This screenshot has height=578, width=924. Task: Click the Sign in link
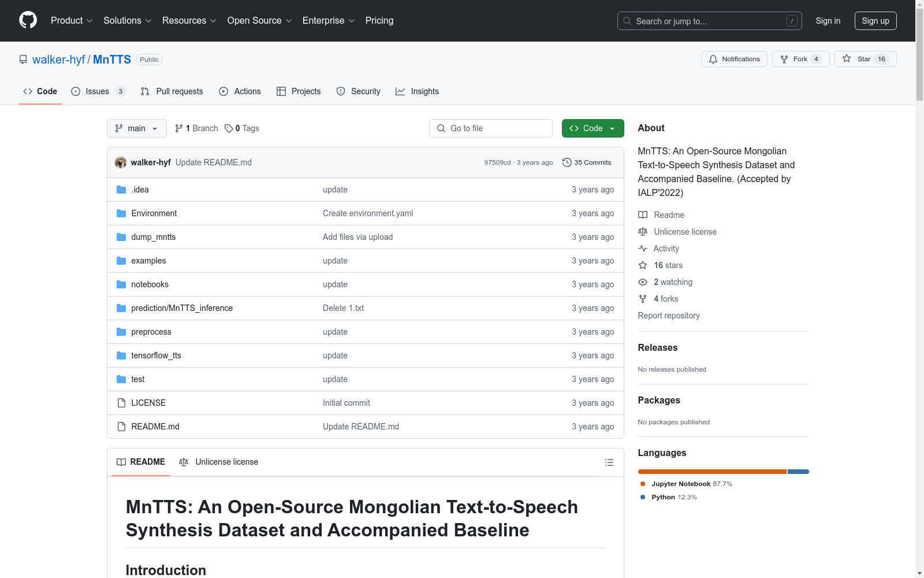tap(828, 21)
